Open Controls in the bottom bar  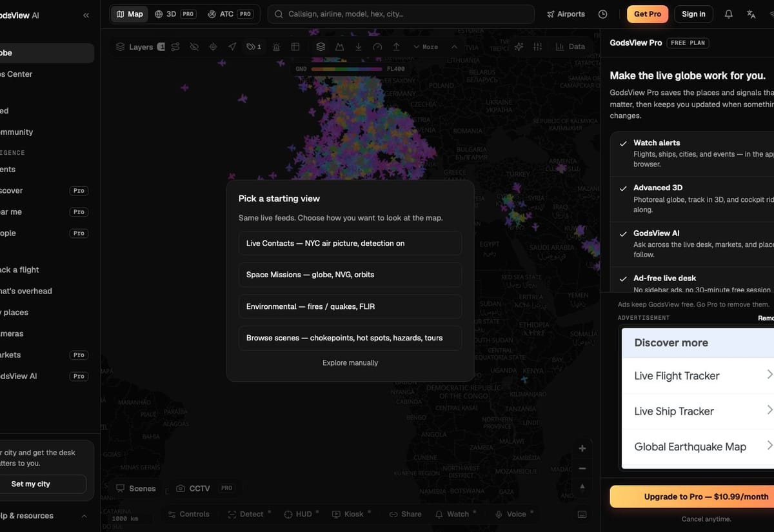[189, 514]
